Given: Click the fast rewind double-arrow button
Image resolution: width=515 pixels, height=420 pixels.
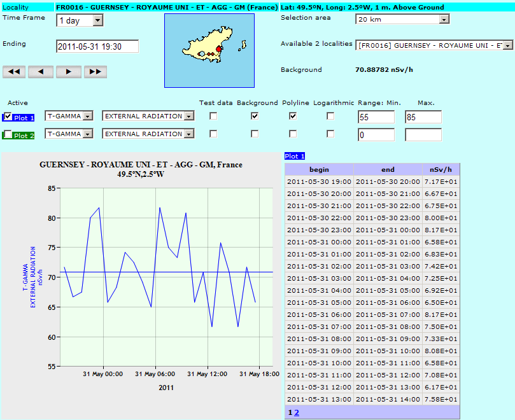Looking at the screenshot, I should [14, 72].
